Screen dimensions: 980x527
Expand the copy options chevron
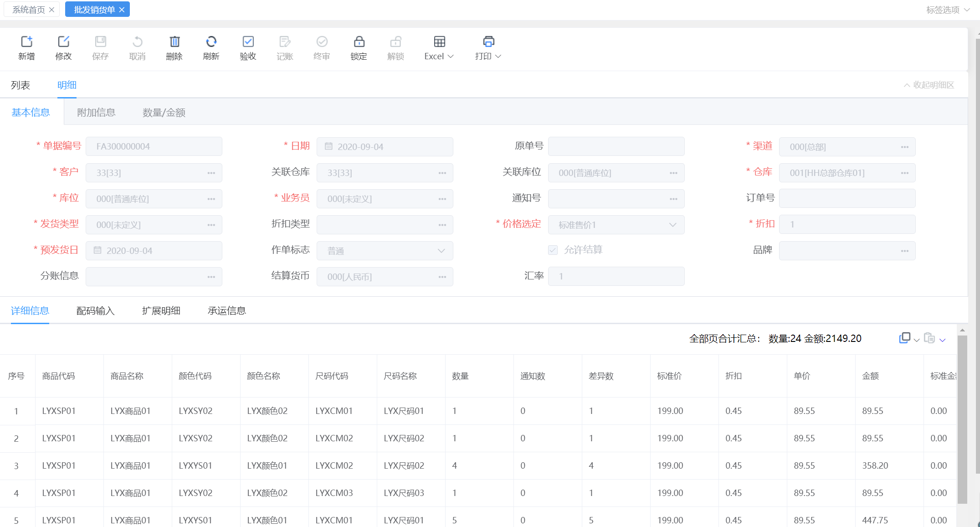pos(917,340)
